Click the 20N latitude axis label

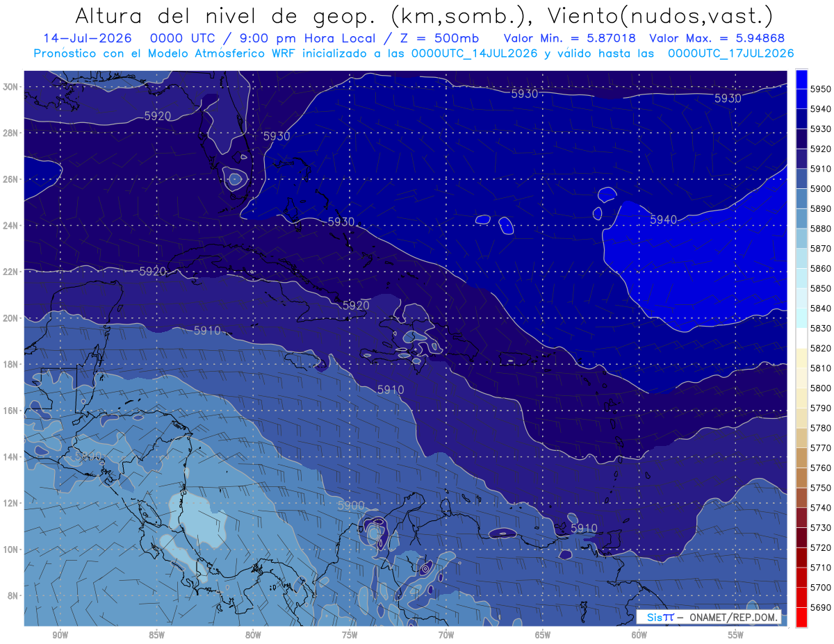click(x=12, y=318)
